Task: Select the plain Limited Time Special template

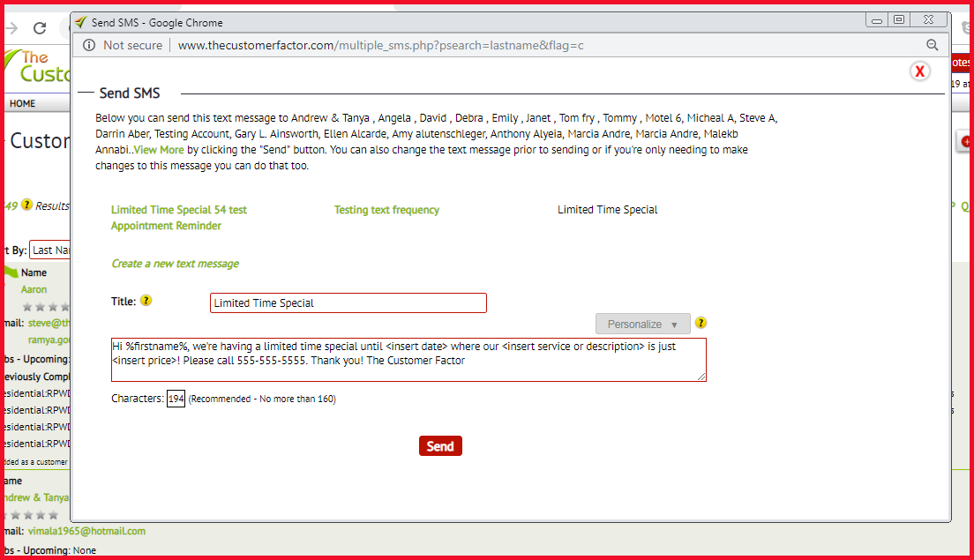Action: 608,210
